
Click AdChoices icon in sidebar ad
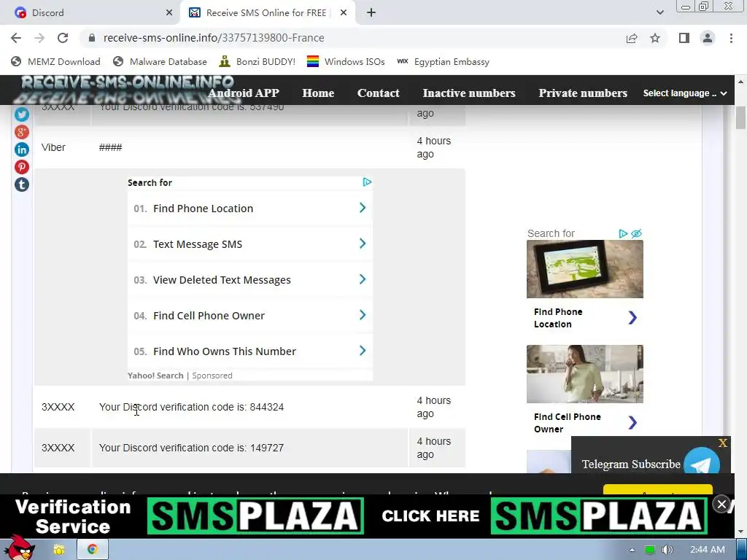pyautogui.click(x=623, y=233)
